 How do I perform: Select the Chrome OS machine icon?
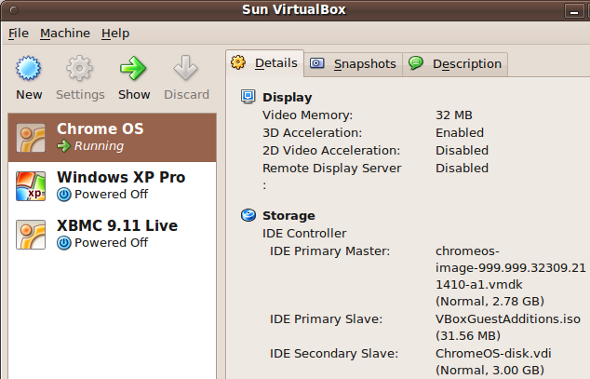pyautogui.click(x=31, y=138)
